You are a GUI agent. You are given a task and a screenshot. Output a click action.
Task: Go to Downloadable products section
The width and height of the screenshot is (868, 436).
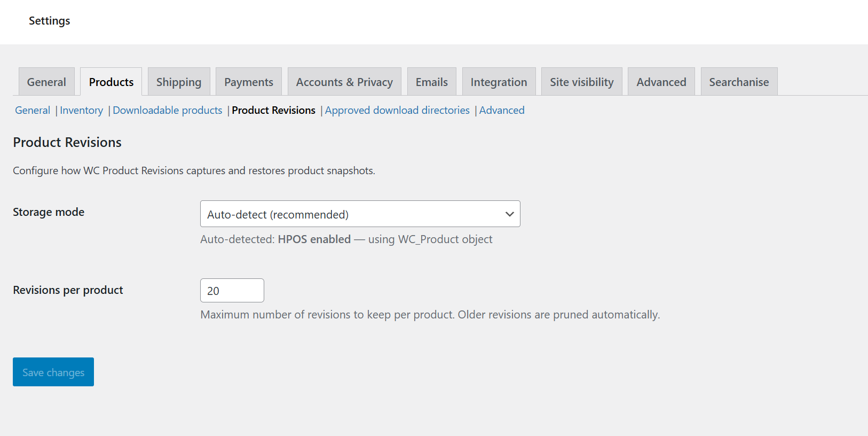[x=167, y=110]
